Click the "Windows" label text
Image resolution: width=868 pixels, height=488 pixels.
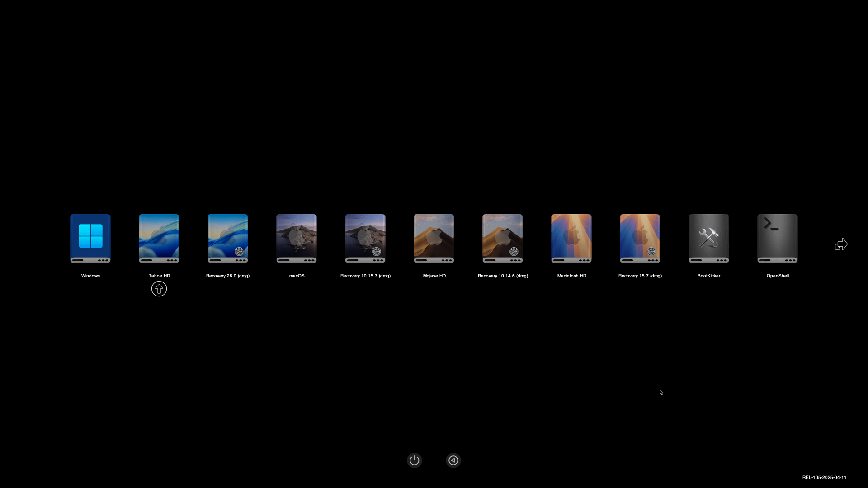(x=90, y=276)
